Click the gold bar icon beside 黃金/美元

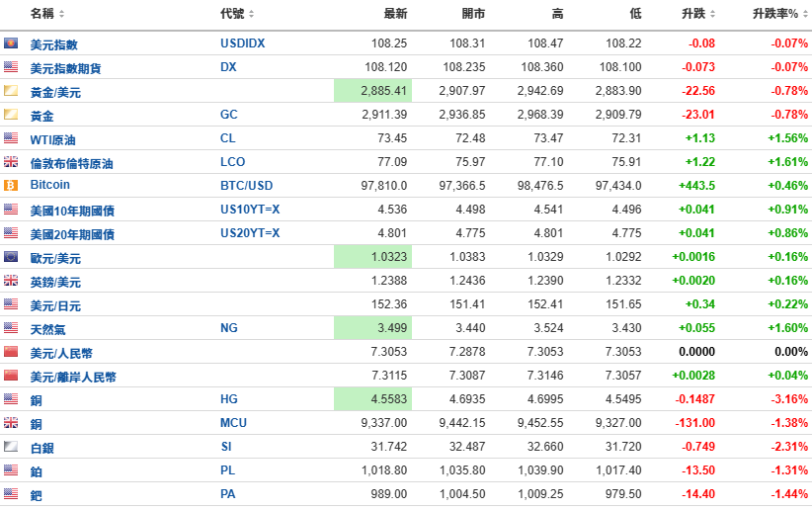(11, 91)
